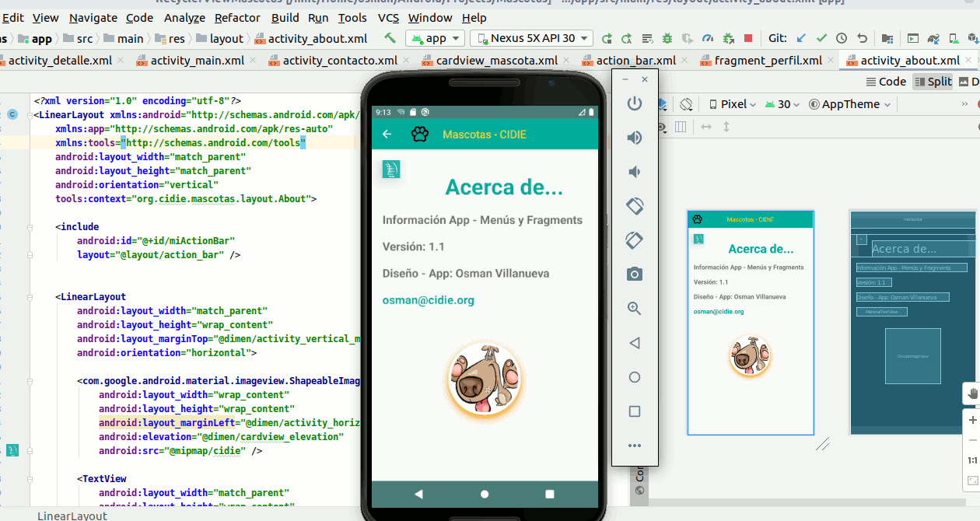This screenshot has height=521, width=980.
Task: Click the Make Project hammer icon
Action: tap(390, 38)
